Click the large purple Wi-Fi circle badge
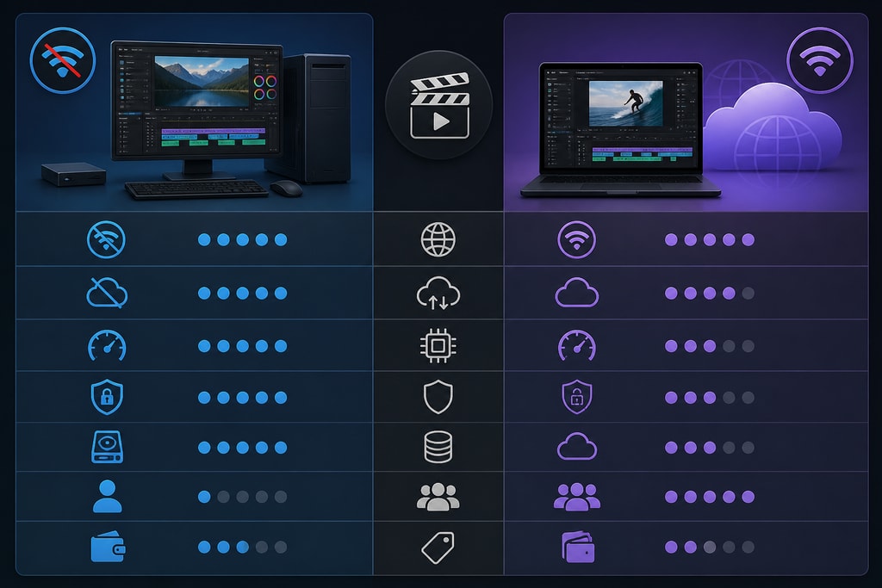This screenshot has height=588, width=882. [x=820, y=60]
